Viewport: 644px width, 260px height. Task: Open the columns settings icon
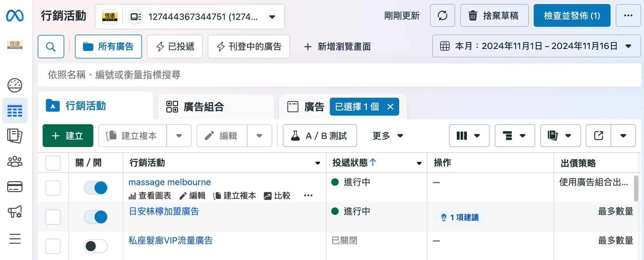click(x=462, y=135)
